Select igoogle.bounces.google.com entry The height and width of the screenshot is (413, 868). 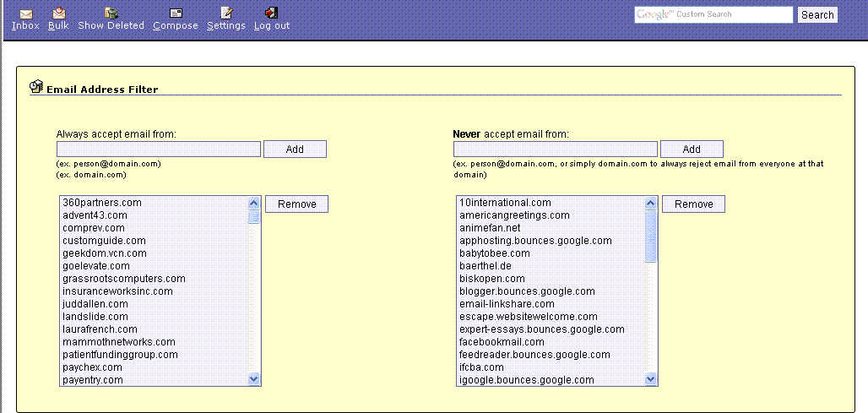pos(551,380)
